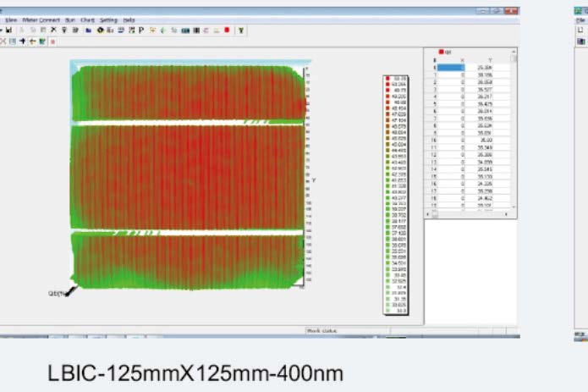Click the left arrow icon in second toolbar
The height and width of the screenshot is (392, 588).
pyautogui.click(x=32, y=40)
